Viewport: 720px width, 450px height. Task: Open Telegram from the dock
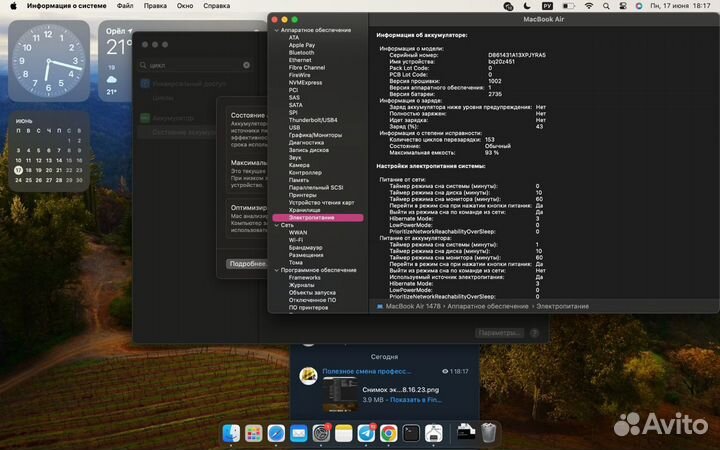coord(366,433)
